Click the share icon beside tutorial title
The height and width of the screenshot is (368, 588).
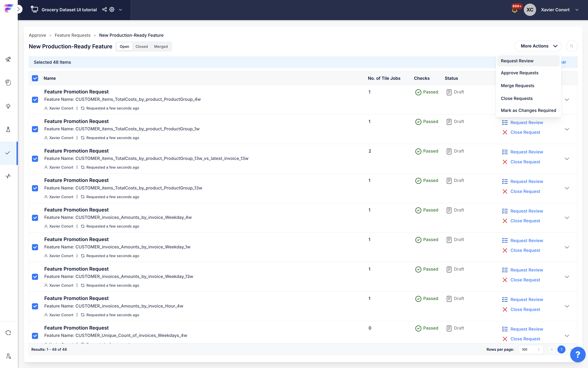[104, 10]
